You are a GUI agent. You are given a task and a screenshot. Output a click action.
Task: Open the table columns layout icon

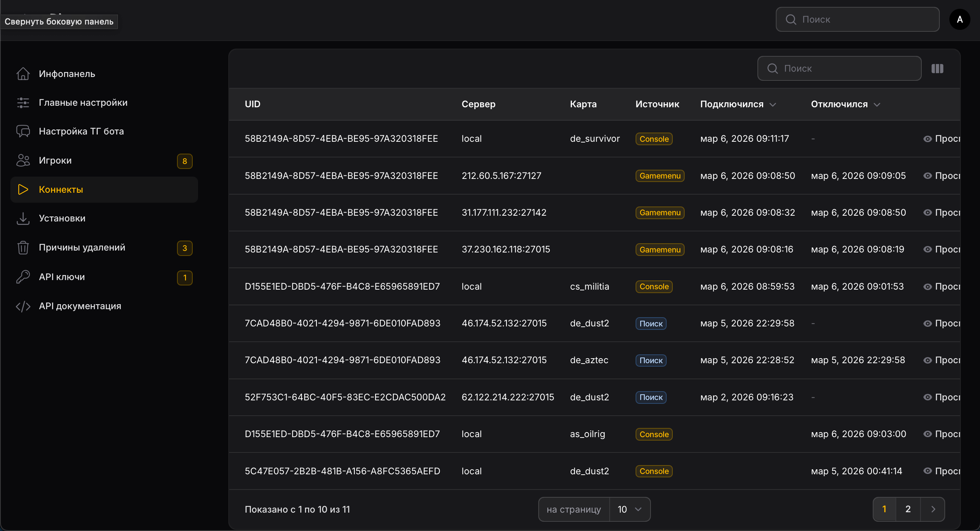click(x=937, y=69)
